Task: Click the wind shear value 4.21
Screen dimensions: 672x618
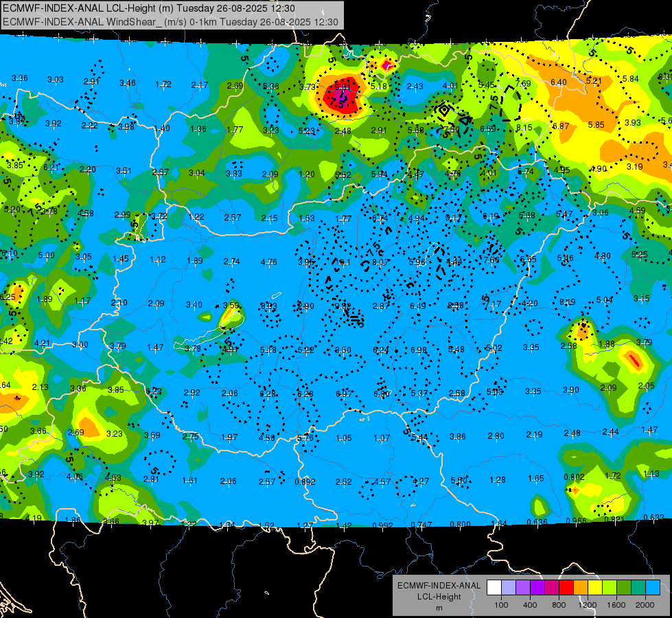Action: click(42, 343)
